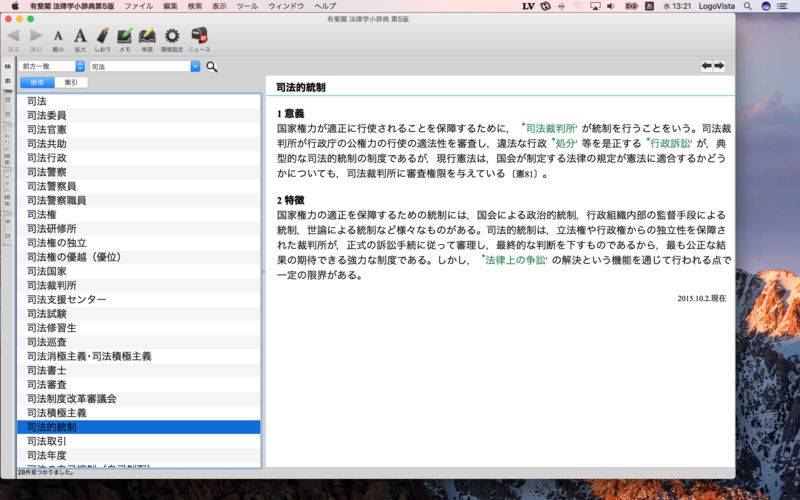Click the volume icon in menu bar
The image size is (800, 500).
pos(611,6)
